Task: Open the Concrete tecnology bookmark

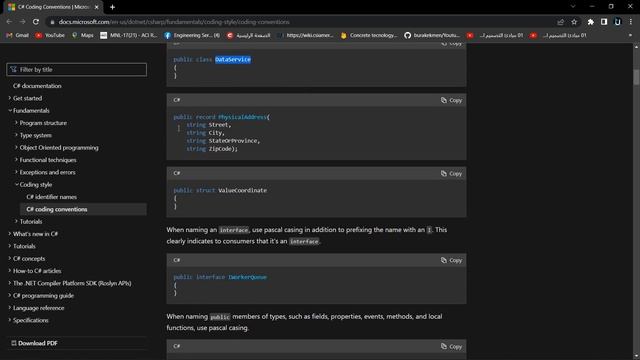Action: click(x=369, y=36)
